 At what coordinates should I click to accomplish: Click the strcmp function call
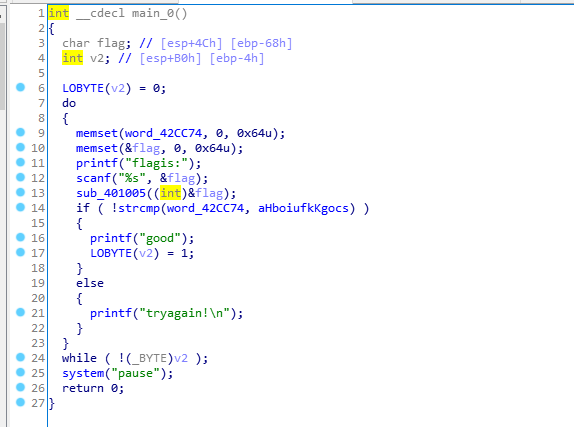139,208
